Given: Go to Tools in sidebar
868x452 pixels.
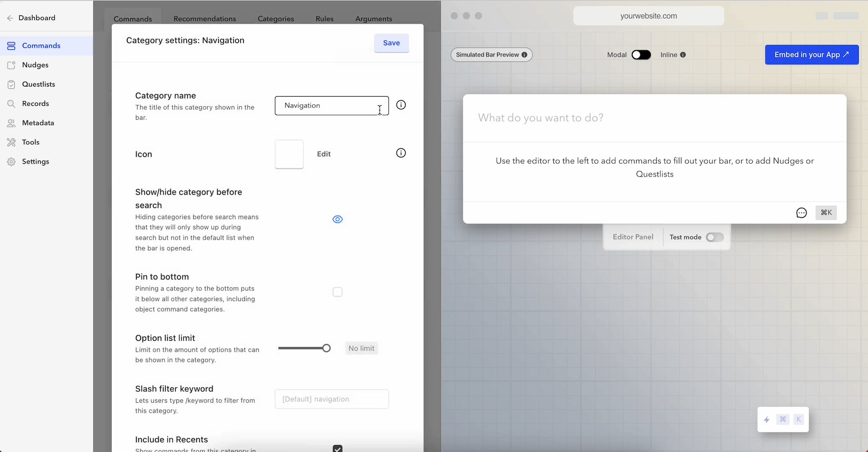Looking at the screenshot, I should [x=31, y=142].
